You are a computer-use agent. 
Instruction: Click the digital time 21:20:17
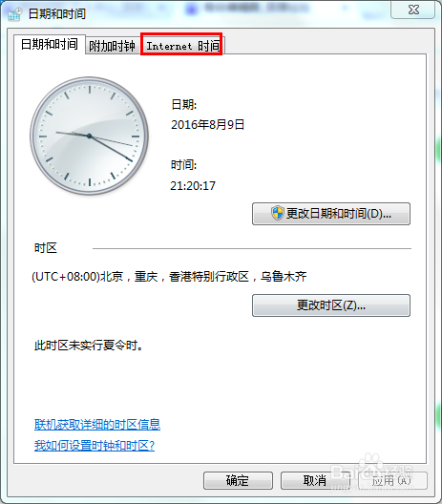[193, 186]
